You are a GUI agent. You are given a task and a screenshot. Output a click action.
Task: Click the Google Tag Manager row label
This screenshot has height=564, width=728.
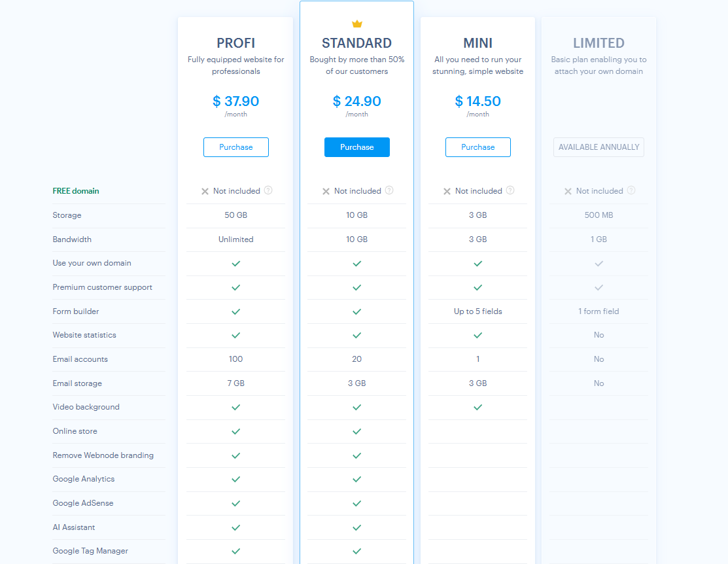click(x=90, y=551)
